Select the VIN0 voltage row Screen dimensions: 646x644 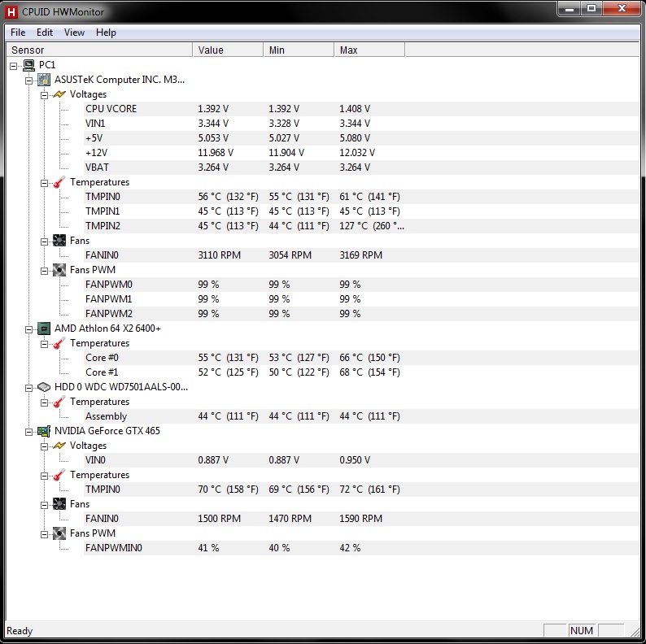click(361, 460)
